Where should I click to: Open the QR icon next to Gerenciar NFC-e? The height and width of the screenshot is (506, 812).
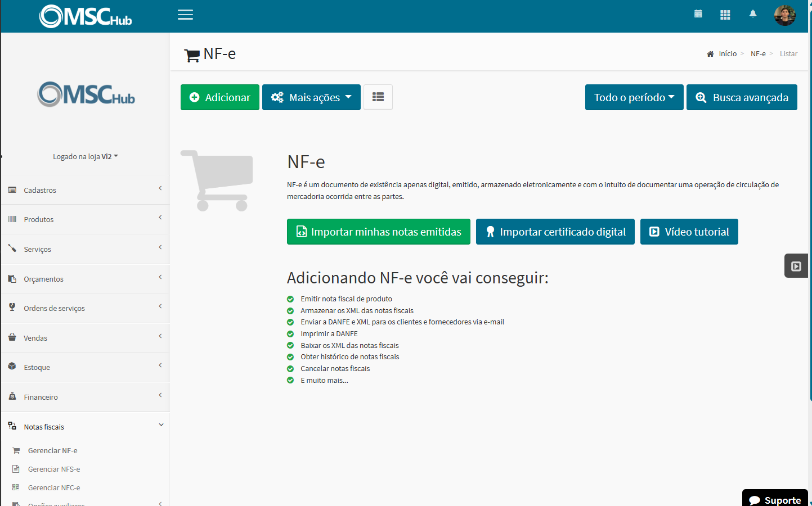click(17, 487)
